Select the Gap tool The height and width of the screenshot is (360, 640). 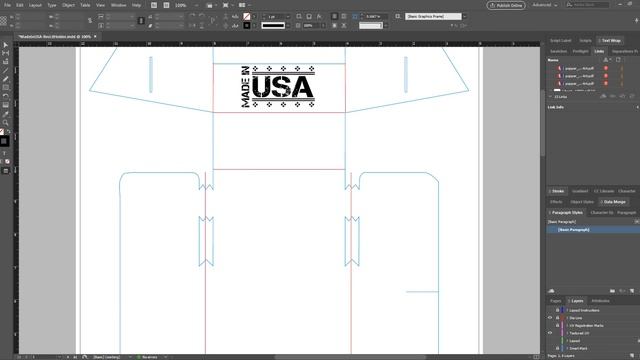[5, 53]
